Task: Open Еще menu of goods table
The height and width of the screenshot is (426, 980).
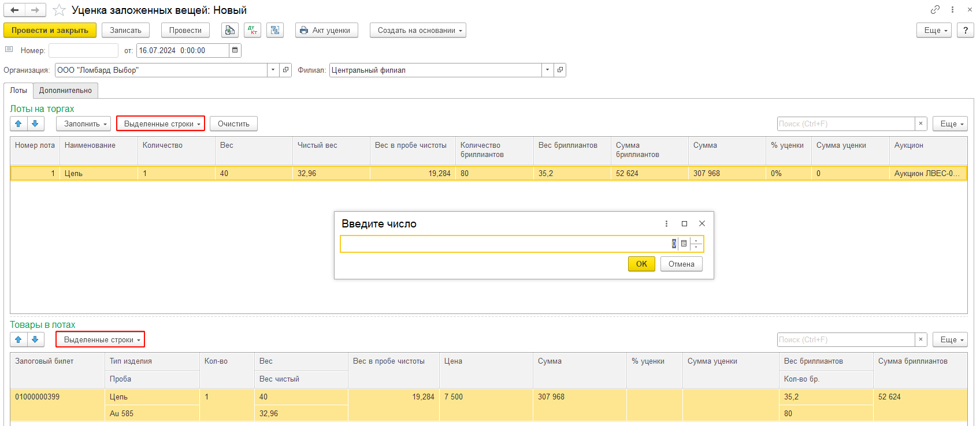Action: (x=950, y=339)
